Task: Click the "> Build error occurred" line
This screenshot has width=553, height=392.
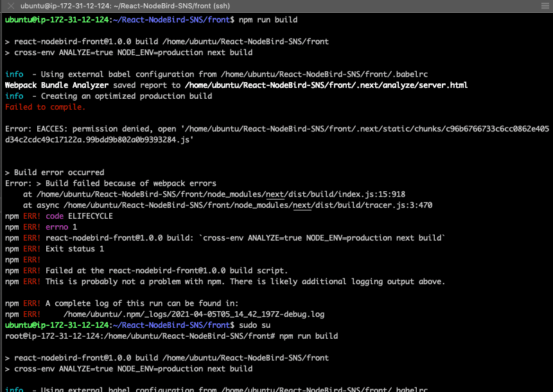Action: pyautogui.click(x=55, y=173)
